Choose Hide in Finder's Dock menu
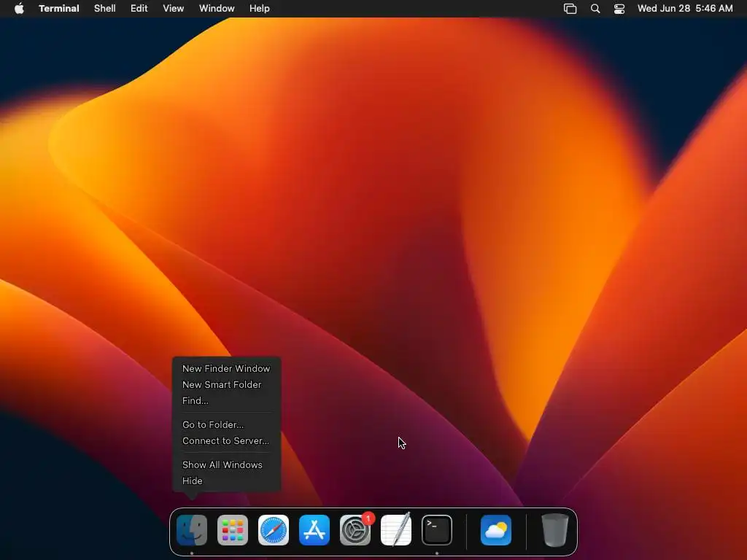 point(226,481)
